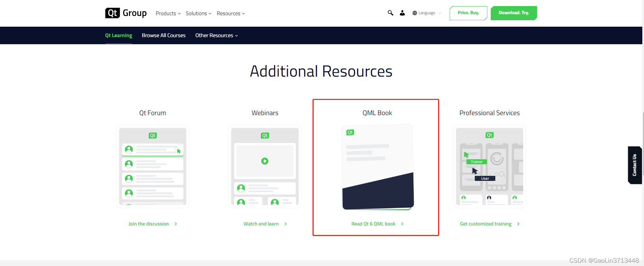Select the Qt Learning tab

[x=118, y=35]
